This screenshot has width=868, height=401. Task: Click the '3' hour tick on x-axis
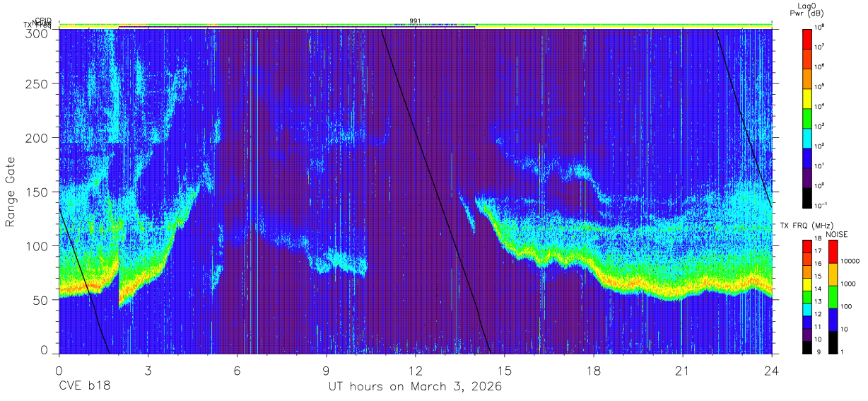click(148, 370)
